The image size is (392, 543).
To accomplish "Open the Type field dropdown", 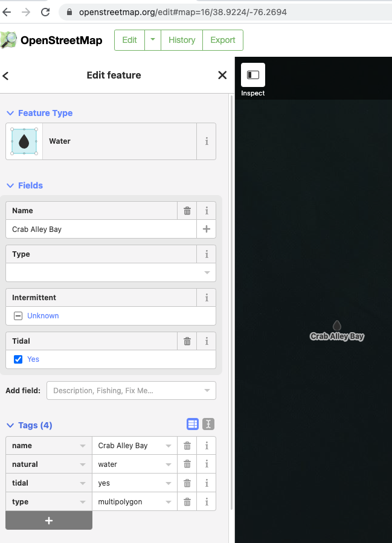I will [x=111, y=272].
